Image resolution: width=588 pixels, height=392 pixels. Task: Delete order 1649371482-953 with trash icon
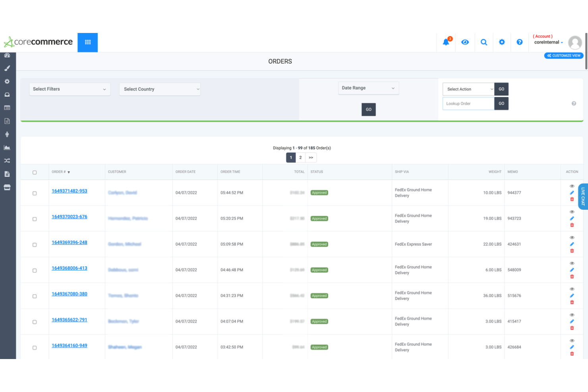(x=572, y=199)
